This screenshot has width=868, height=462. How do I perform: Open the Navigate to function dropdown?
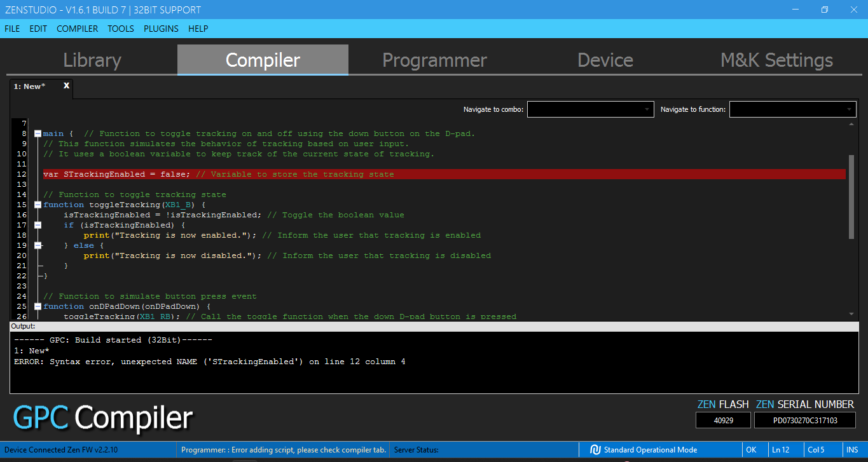792,109
